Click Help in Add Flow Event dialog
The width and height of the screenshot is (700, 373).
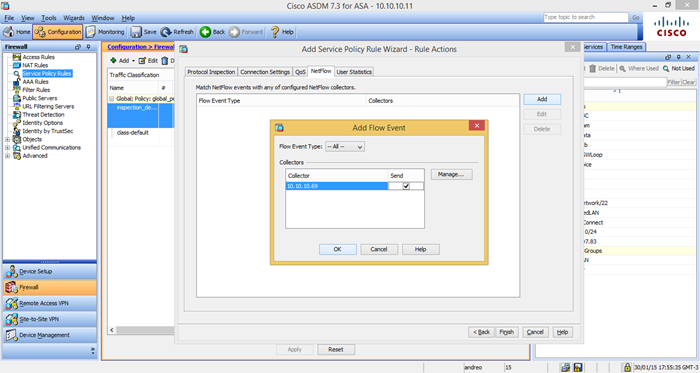click(421, 249)
